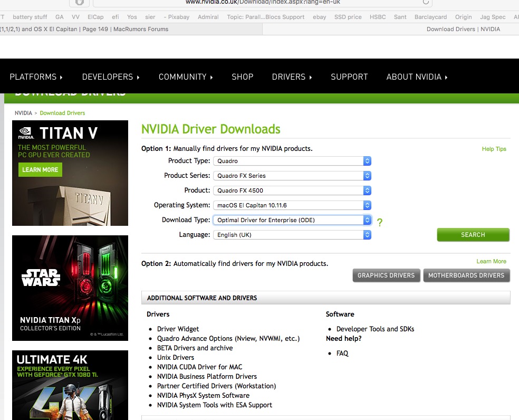Open the Product Type dropdown
This screenshot has width=519, height=420.
[x=292, y=161]
